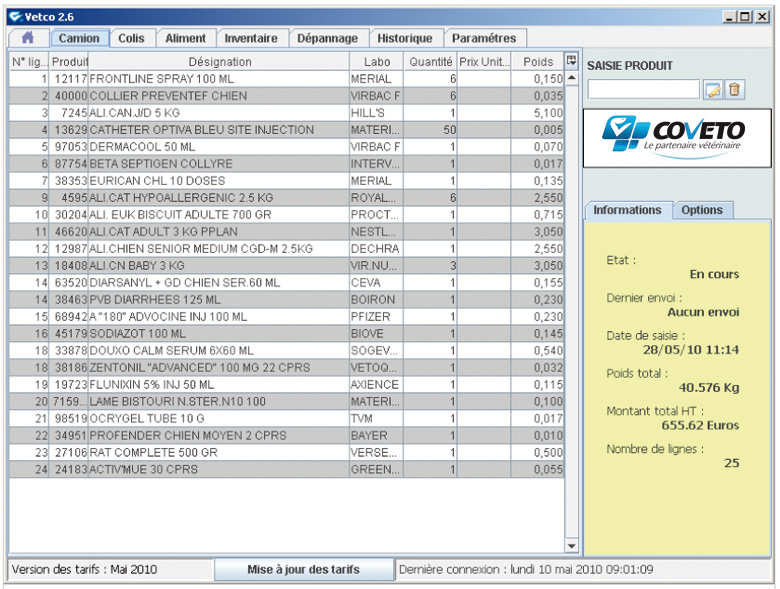780x589 pixels.
Task: Click the table scrollbar down arrow
Action: (x=572, y=546)
